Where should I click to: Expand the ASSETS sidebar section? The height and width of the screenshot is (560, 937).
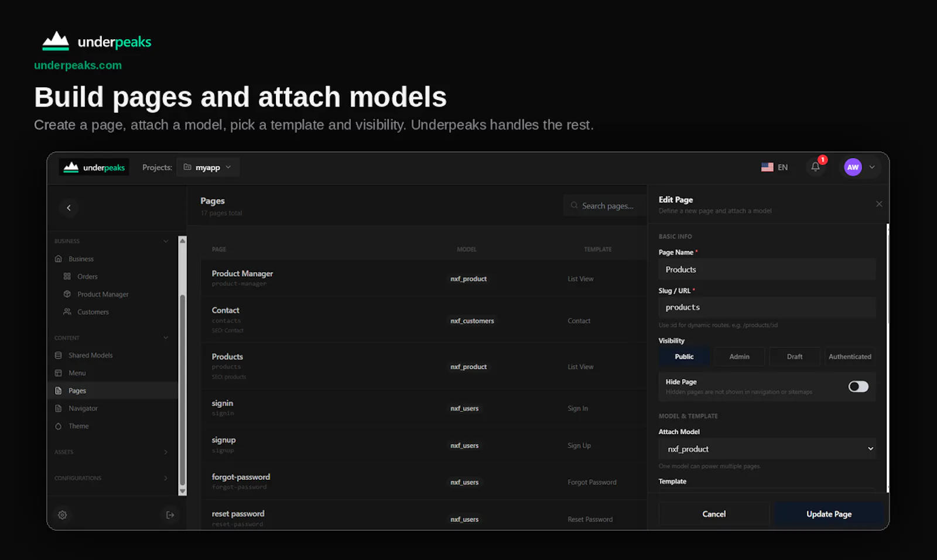[166, 452]
